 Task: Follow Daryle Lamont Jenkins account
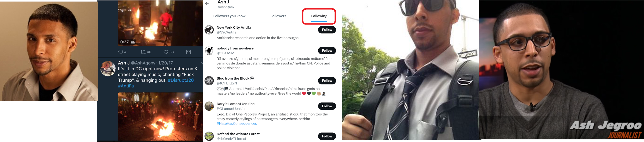point(327,106)
